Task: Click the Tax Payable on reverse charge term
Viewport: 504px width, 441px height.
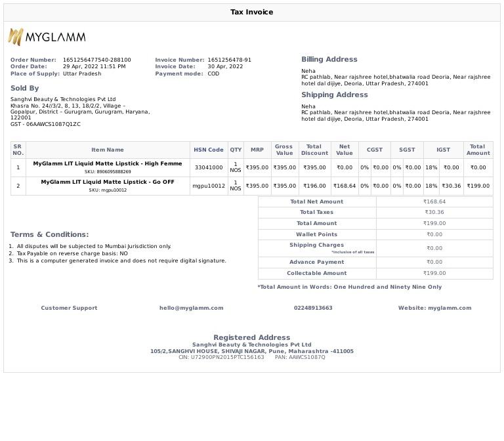Action: click(x=72, y=253)
